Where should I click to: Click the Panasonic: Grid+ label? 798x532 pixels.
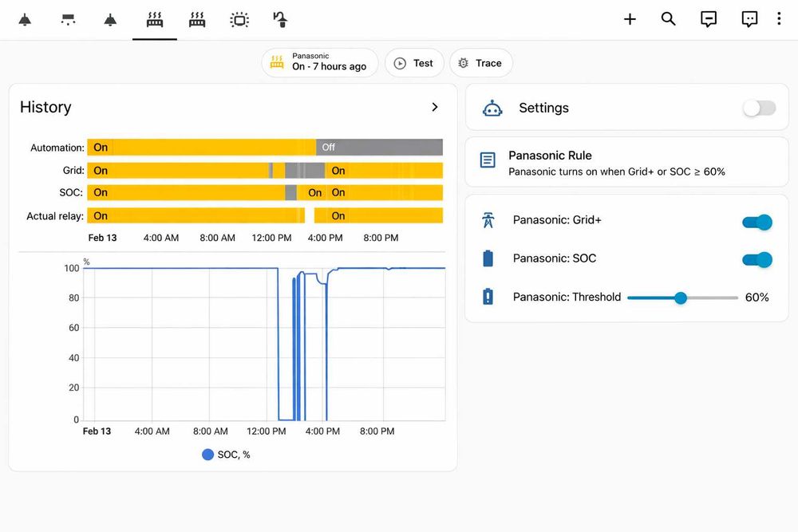click(557, 220)
